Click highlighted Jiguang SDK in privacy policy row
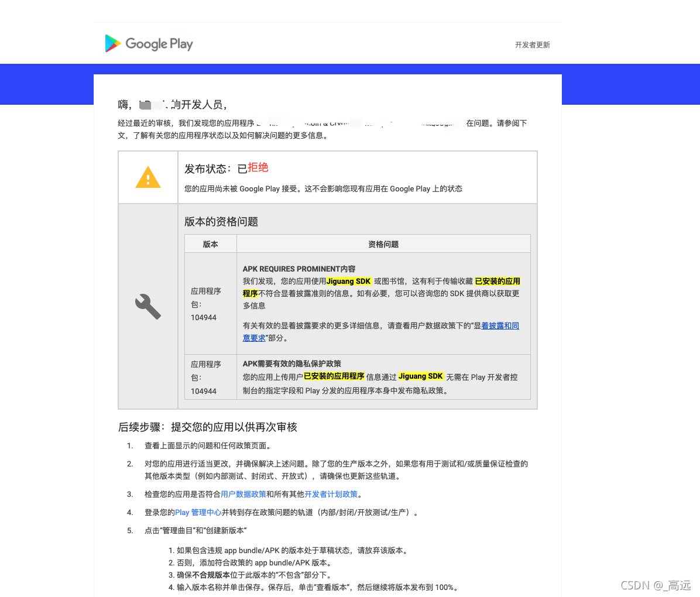The image size is (700, 597). [421, 376]
